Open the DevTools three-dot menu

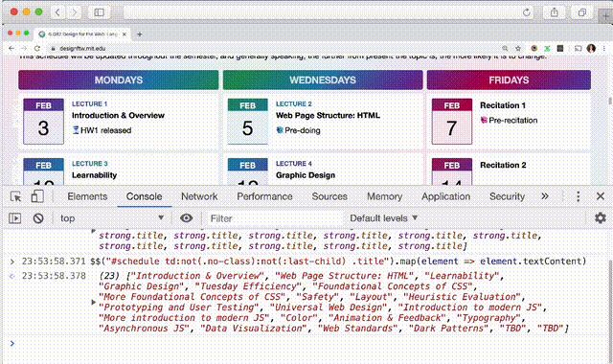point(579,196)
